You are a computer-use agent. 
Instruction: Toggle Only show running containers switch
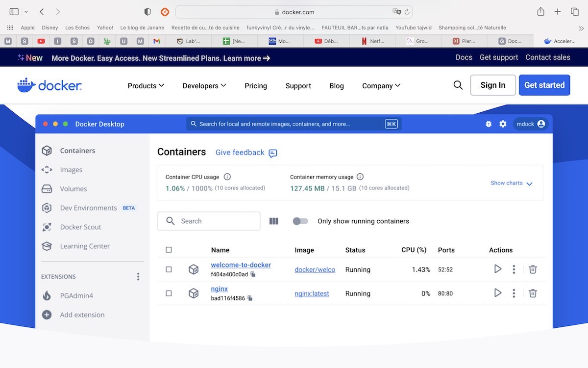pos(300,221)
